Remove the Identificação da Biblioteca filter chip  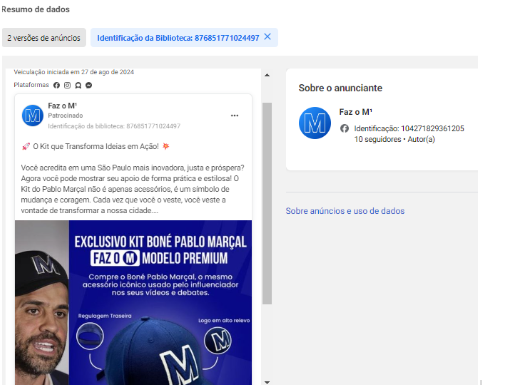[x=267, y=37]
